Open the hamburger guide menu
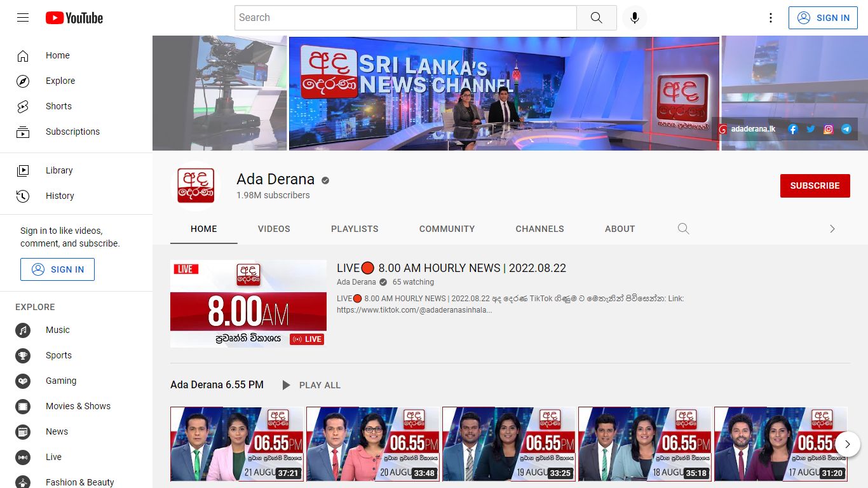Image resolution: width=868 pixels, height=488 pixels. pyautogui.click(x=23, y=18)
